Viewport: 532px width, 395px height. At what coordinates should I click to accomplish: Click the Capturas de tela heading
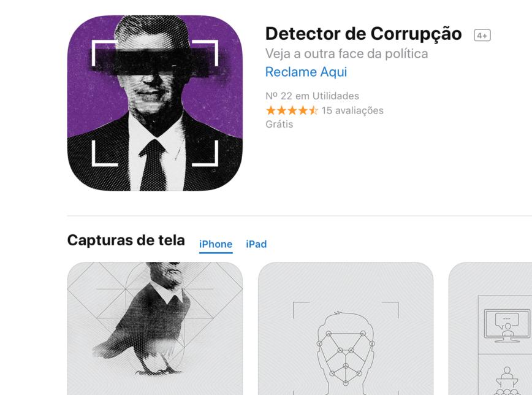tap(126, 240)
